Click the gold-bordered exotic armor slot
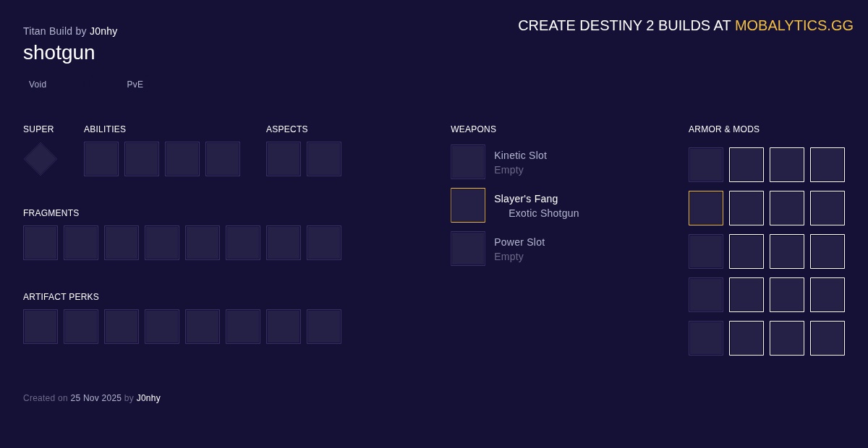This screenshot has width=868, height=448. coord(706,208)
